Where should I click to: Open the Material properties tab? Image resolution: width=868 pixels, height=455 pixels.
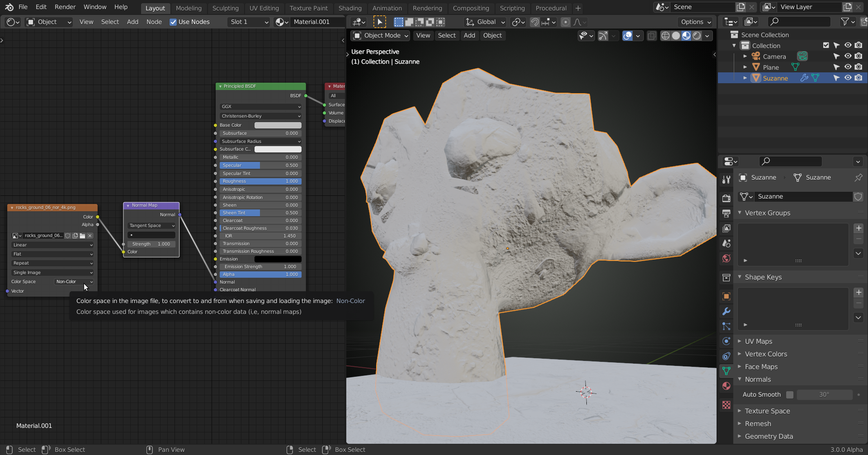click(x=726, y=386)
